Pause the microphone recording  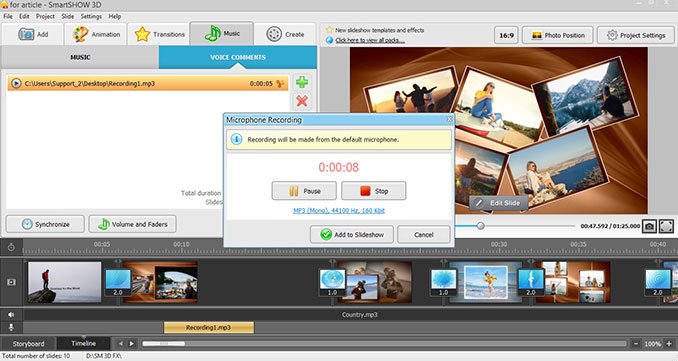pyautogui.click(x=304, y=191)
